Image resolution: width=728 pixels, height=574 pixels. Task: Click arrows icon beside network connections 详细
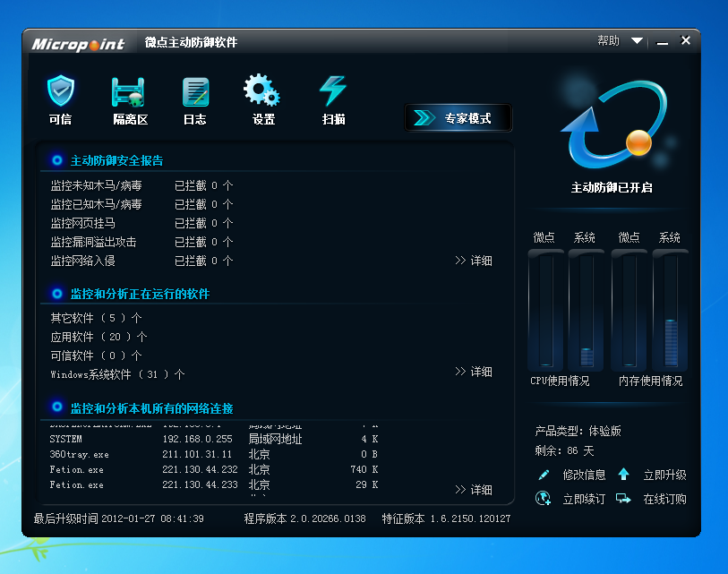pyautogui.click(x=460, y=490)
